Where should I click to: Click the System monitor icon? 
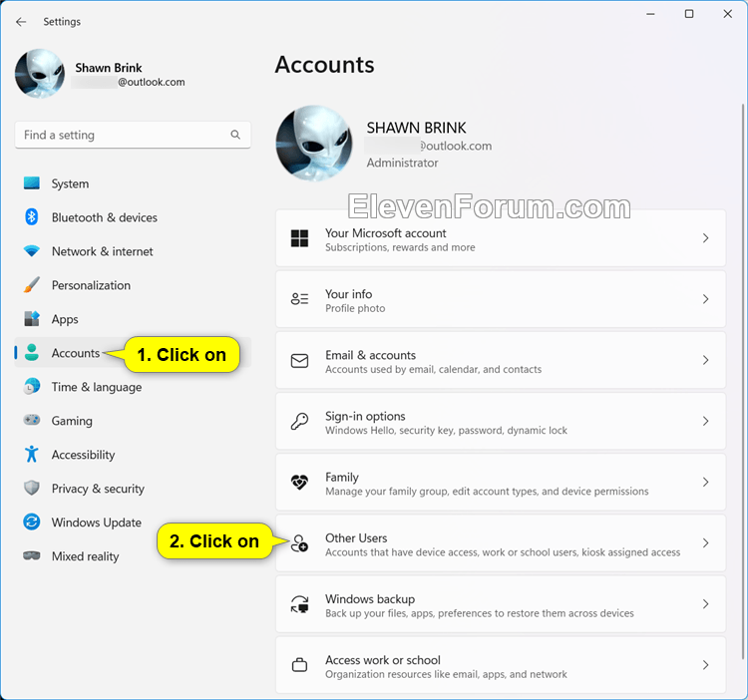[32, 183]
